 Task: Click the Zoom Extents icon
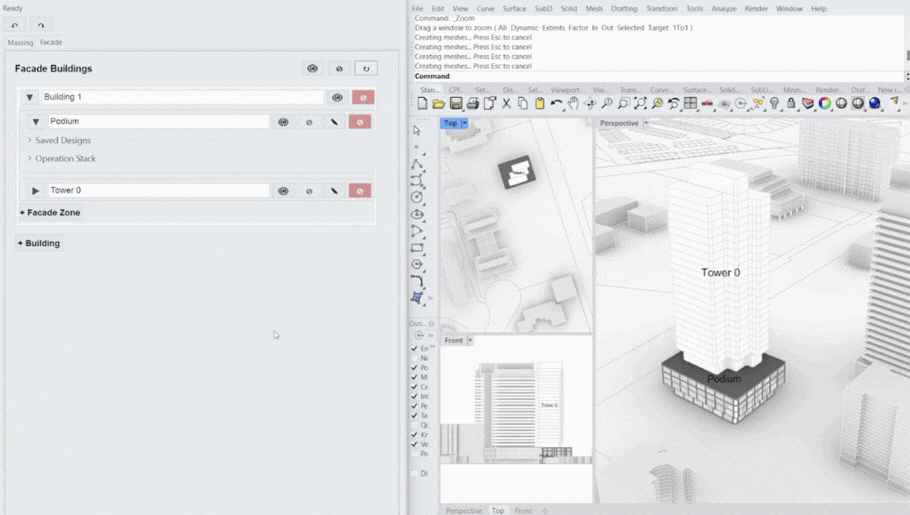(640, 103)
